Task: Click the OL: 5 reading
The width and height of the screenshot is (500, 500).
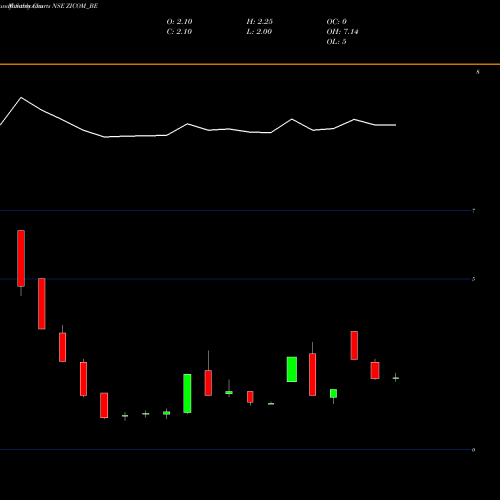Action: pyautogui.click(x=336, y=42)
